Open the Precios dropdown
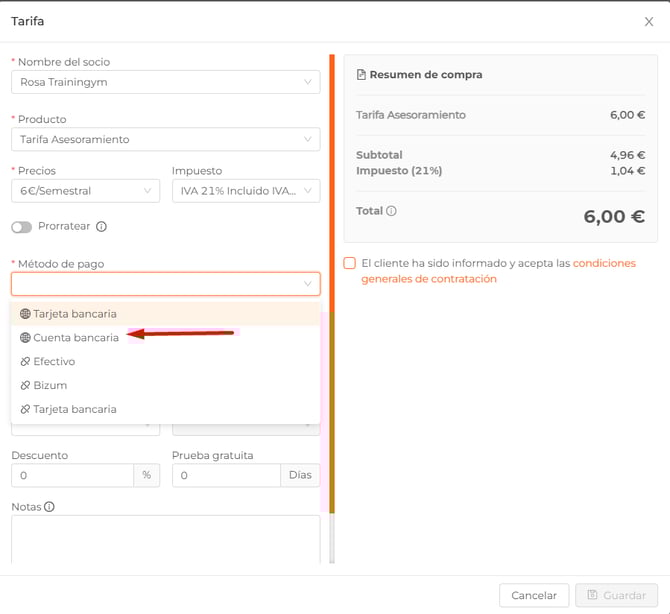The image size is (670, 614). pyautogui.click(x=85, y=191)
